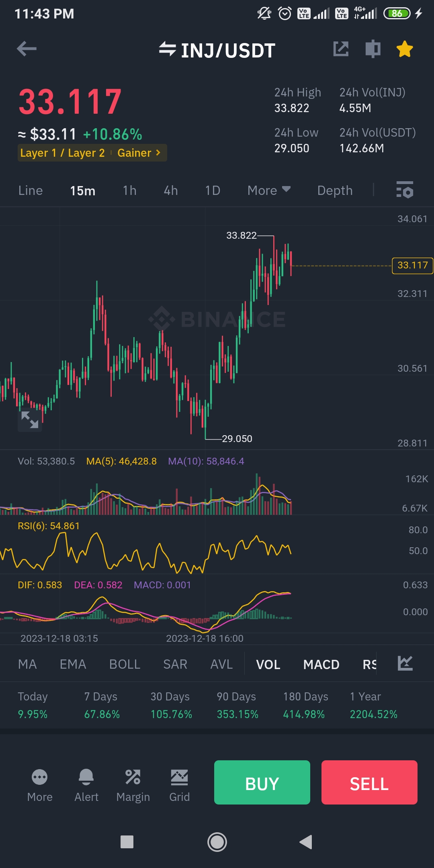Open the share/export icon
Image resolution: width=434 pixels, height=868 pixels.
(x=341, y=49)
